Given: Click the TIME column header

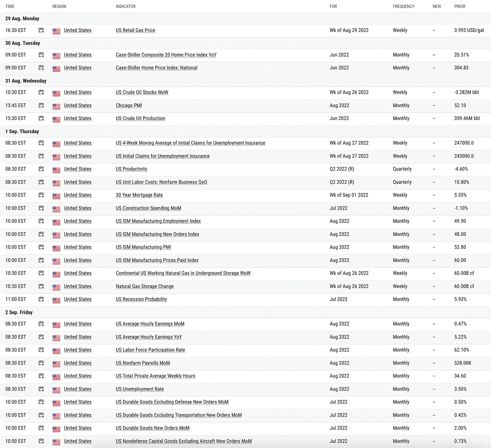Looking at the screenshot, I should [10, 6].
